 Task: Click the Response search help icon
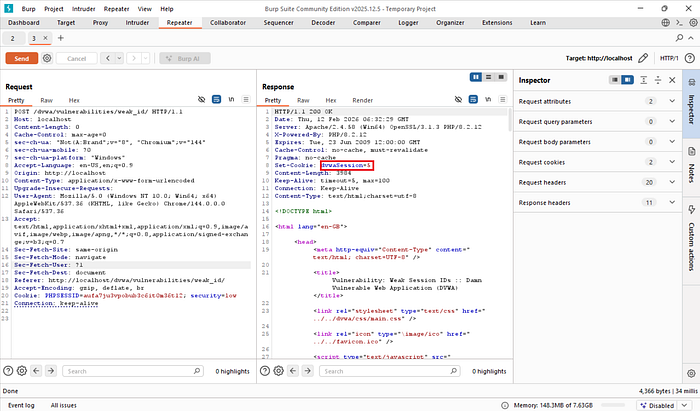(x=265, y=371)
